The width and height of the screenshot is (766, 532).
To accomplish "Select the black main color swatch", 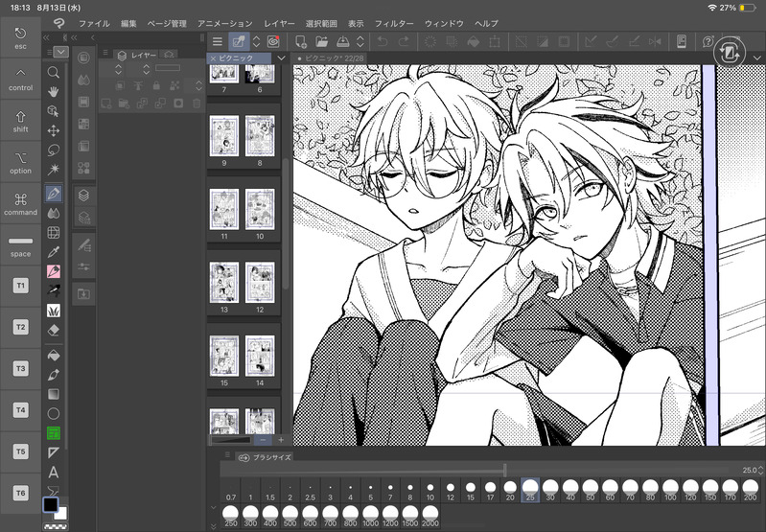I will pyautogui.click(x=50, y=504).
